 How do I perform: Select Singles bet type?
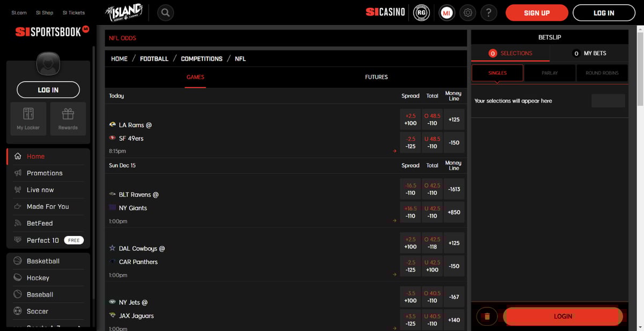tap(497, 73)
